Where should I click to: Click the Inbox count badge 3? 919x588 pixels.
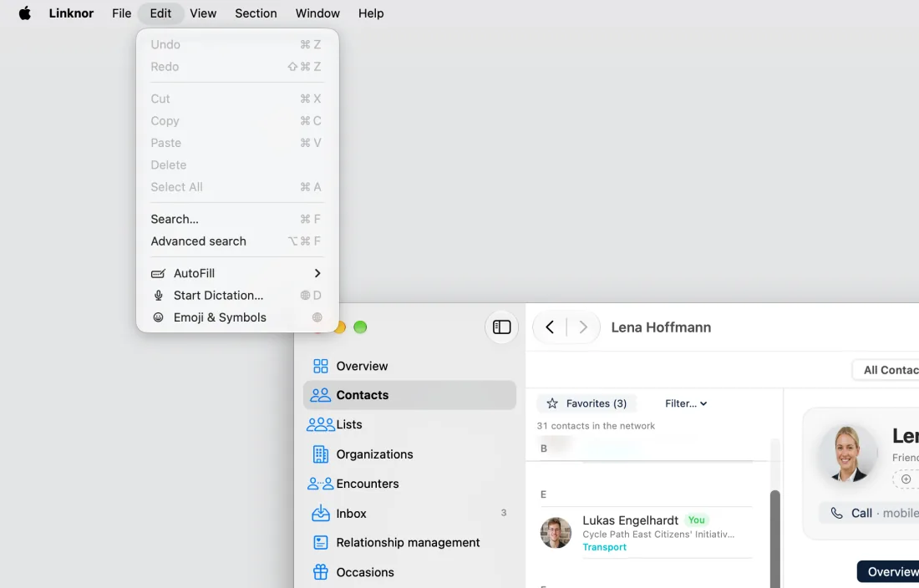(x=504, y=513)
